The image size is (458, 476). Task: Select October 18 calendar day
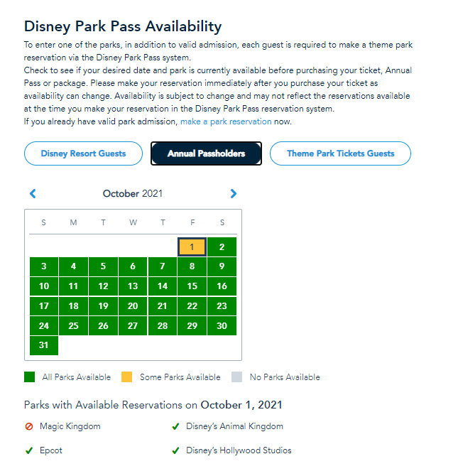(73, 306)
